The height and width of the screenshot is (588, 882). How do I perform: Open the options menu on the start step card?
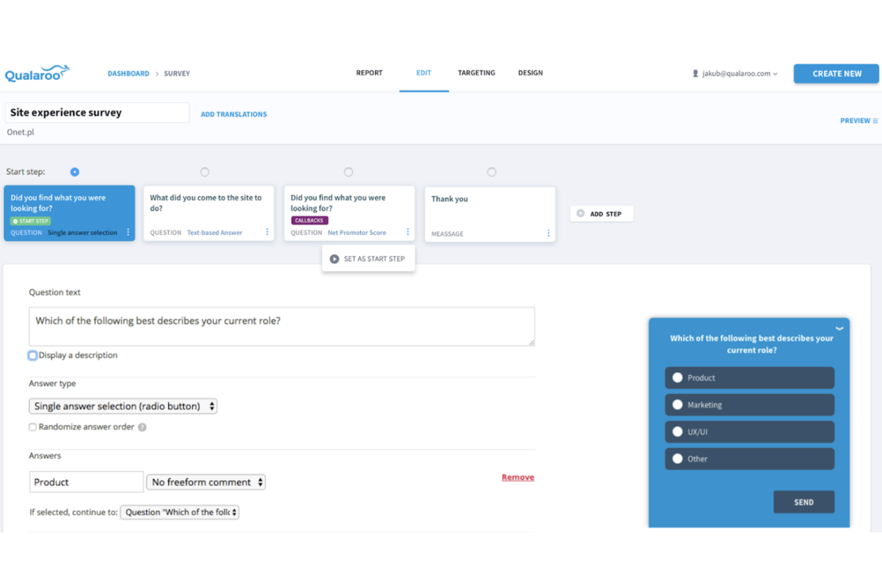pyautogui.click(x=128, y=232)
